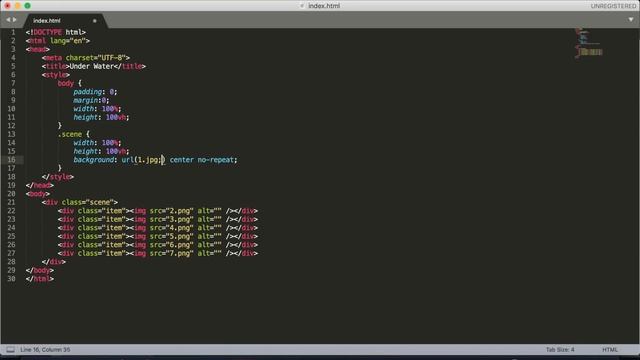This screenshot has height=360, width=640.
Task: Click the closing div on line 28
Action: click(x=53, y=262)
